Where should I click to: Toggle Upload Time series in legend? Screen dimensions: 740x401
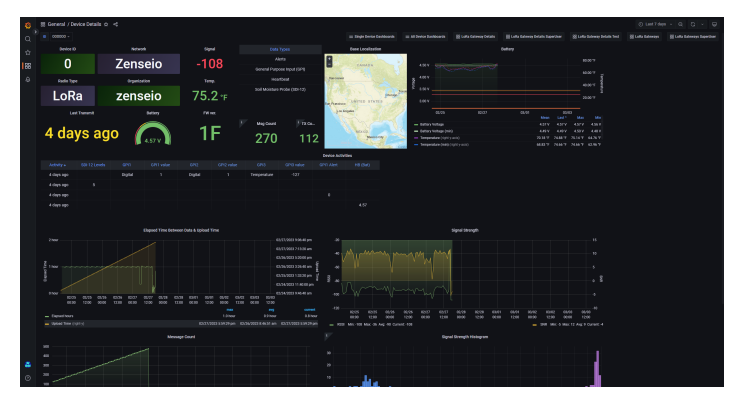[61, 324]
